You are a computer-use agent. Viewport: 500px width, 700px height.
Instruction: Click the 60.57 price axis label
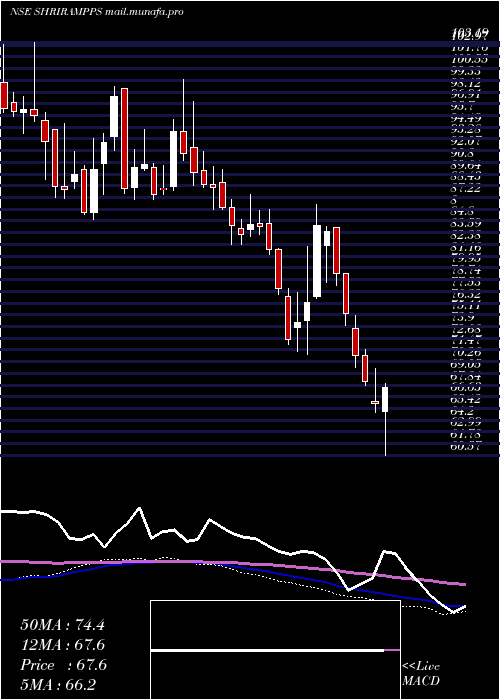pyautogui.click(x=466, y=447)
